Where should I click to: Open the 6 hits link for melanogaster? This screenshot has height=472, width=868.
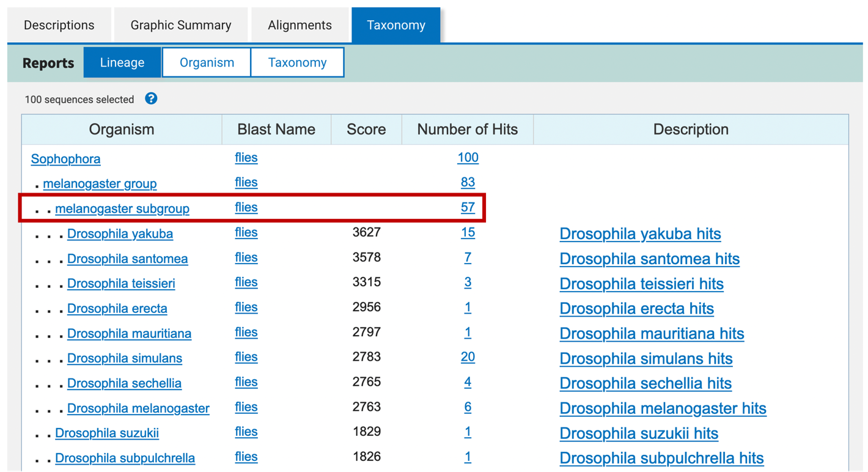[468, 407]
